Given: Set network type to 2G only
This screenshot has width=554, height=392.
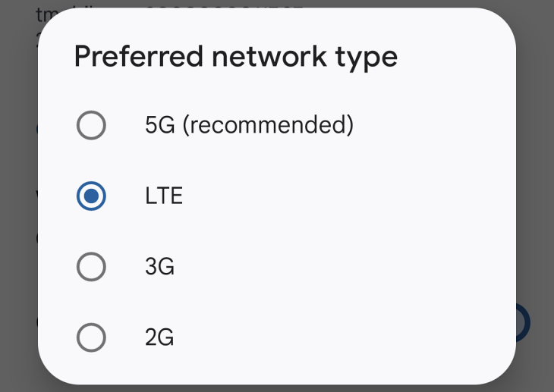Looking at the screenshot, I should 91,337.
